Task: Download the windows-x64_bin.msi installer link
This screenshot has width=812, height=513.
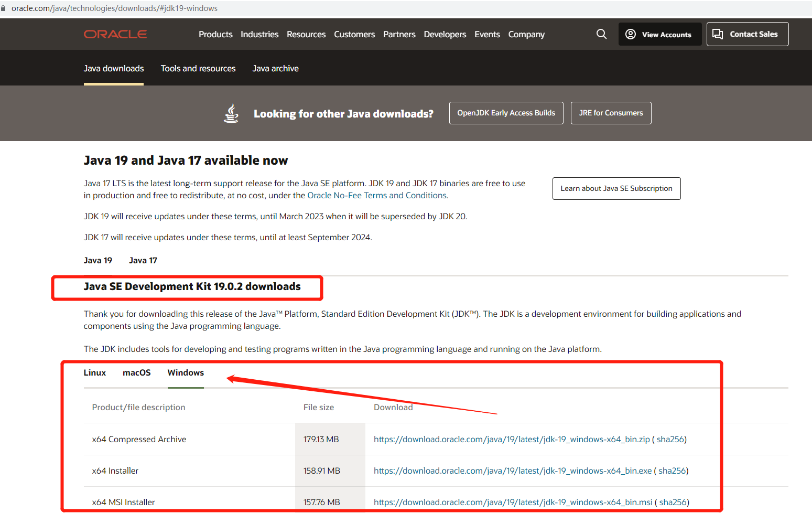Action: (513, 502)
